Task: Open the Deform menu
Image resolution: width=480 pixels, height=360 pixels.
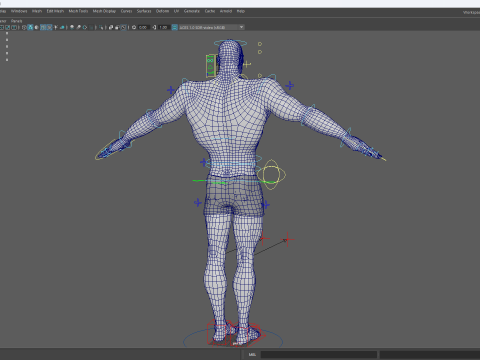Action: point(162,11)
